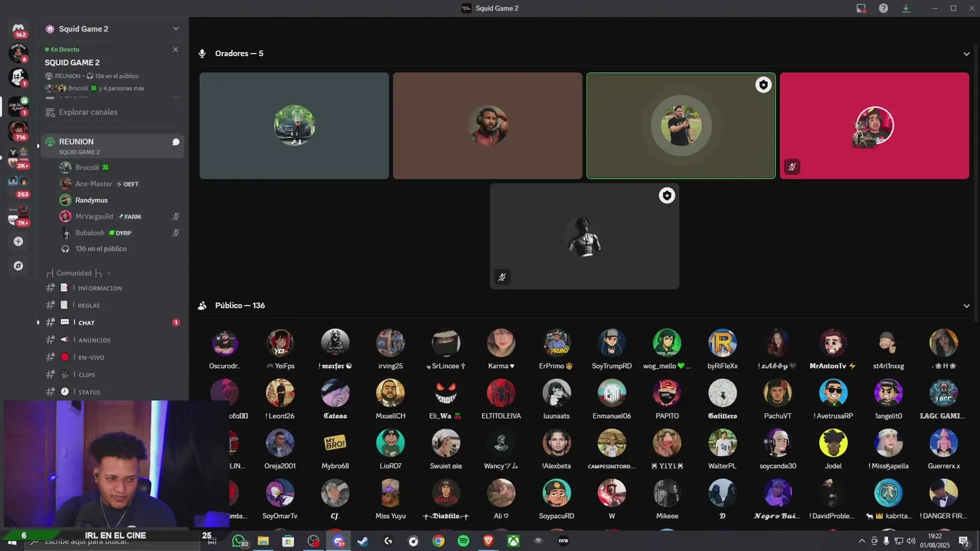This screenshot has height=551, width=980.
Task: Click the green download update icon
Action: [906, 8]
